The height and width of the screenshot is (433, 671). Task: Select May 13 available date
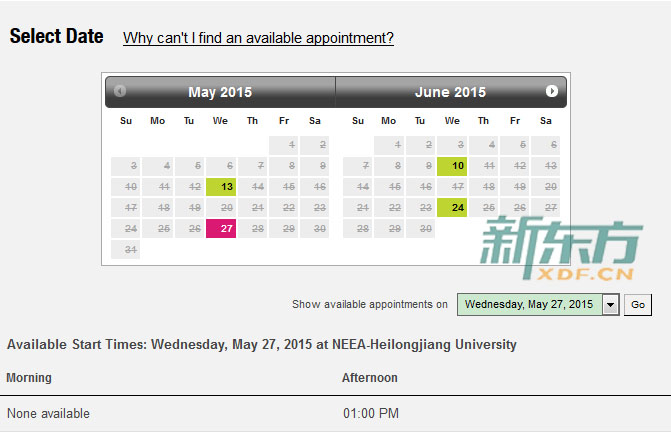[221, 187]
